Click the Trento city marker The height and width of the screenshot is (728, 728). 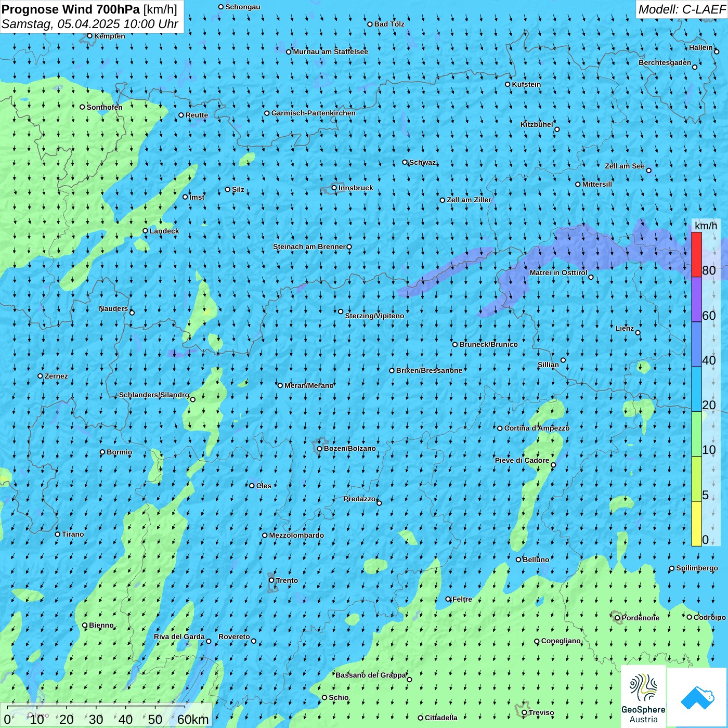(x=271, y=580)
